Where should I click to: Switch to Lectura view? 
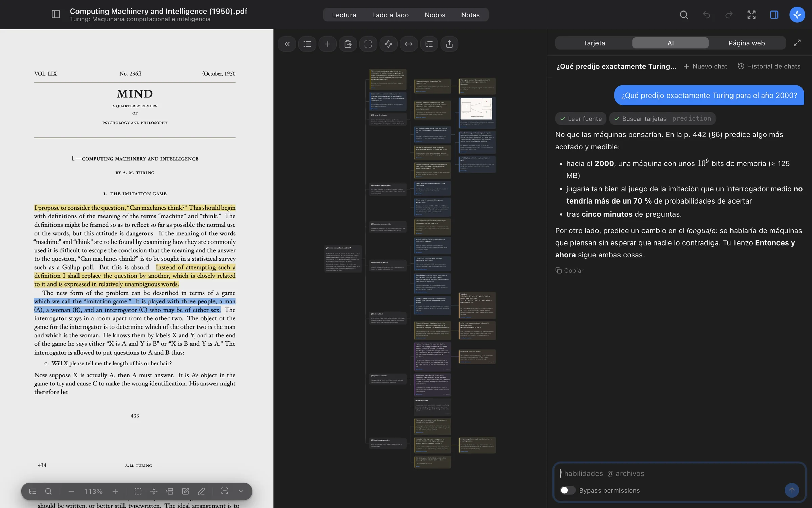click(x=344, y=15)
